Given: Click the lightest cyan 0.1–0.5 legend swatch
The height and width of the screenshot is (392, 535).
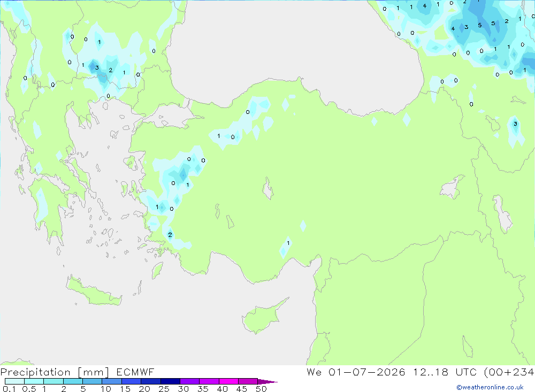Looking at the screenshot, I should 14,381.
